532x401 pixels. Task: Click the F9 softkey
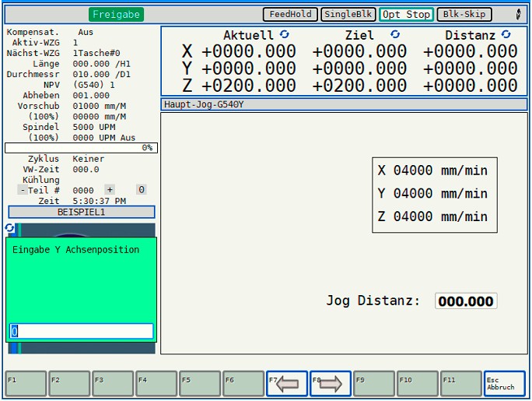point(374,384)
